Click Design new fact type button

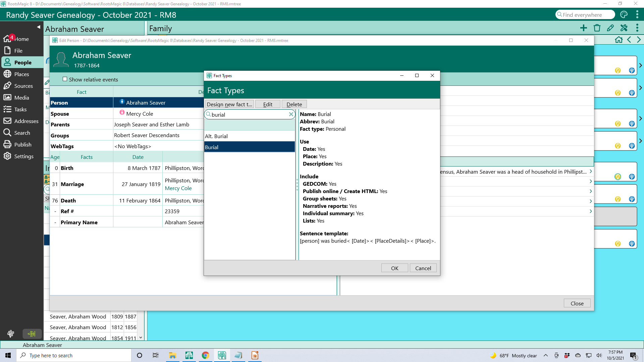pyautogui.click(x=229, y=104)
